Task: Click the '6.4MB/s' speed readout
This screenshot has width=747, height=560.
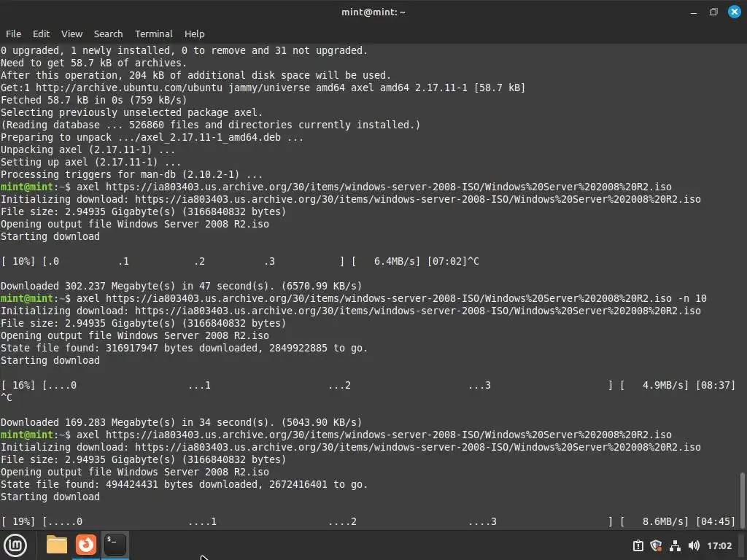Action: [395, 262]
